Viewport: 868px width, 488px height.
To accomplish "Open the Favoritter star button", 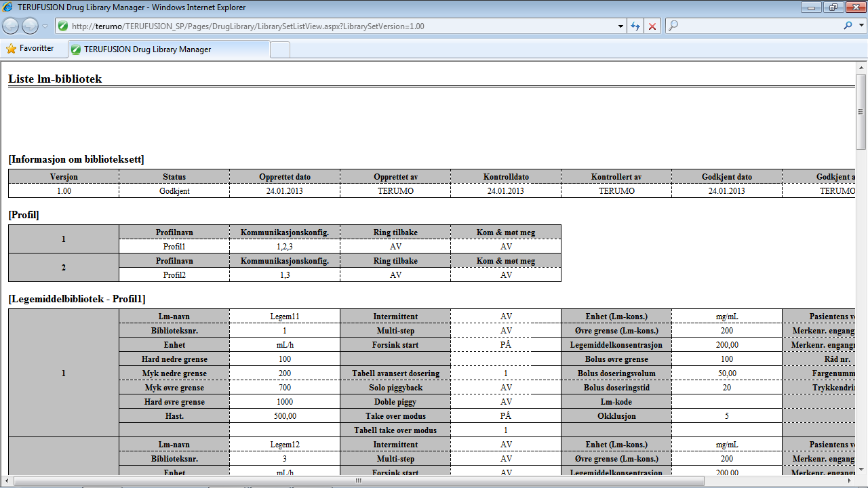I will tap(30, 49).
